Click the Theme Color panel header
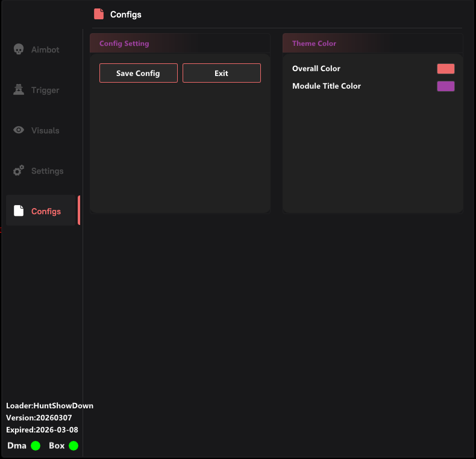Image resolution: width=476 pixels, height=459 pixels. click(x=372, y=43)
